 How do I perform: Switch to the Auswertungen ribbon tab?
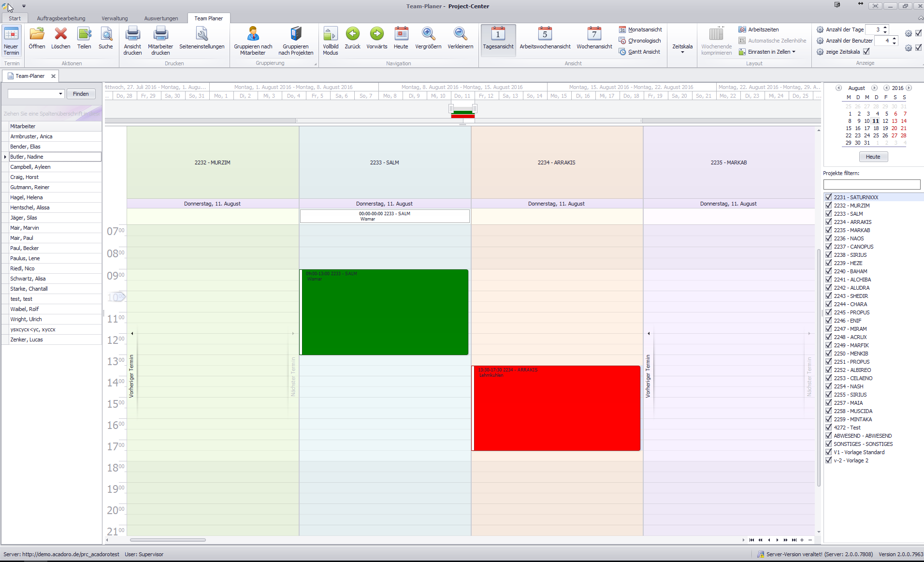pos(161,18)
